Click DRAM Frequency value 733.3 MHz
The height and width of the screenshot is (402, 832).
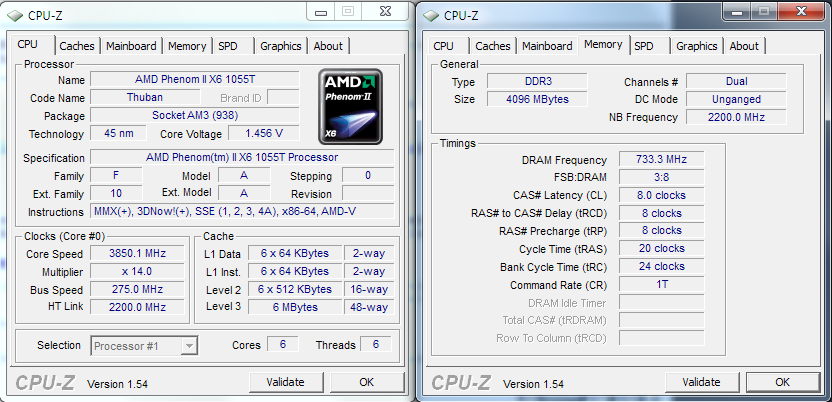[x=661, y=159]
